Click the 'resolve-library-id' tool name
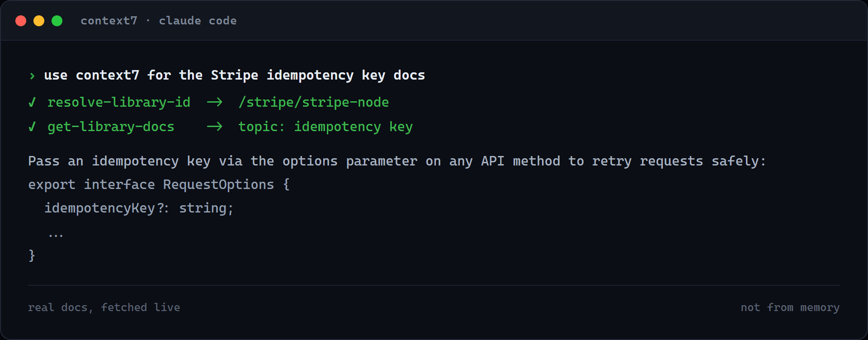Screen dimensions: 868x340 (x=119, y=103)
